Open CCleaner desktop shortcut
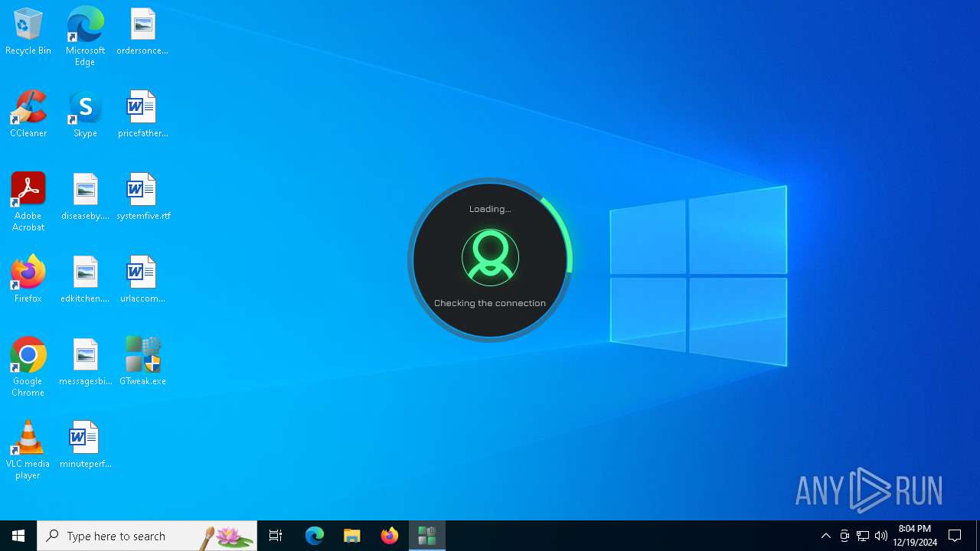 (x=28, y=115)
